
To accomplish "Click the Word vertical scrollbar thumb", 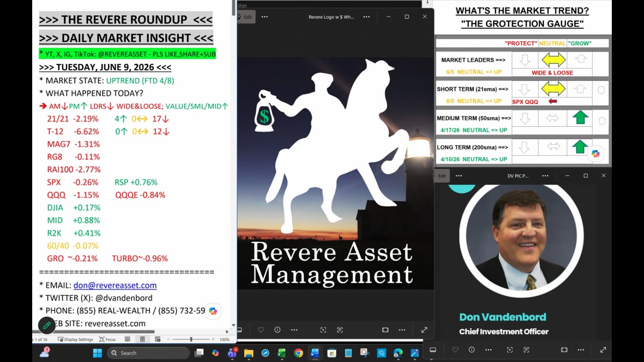I will tap(234, 8).
